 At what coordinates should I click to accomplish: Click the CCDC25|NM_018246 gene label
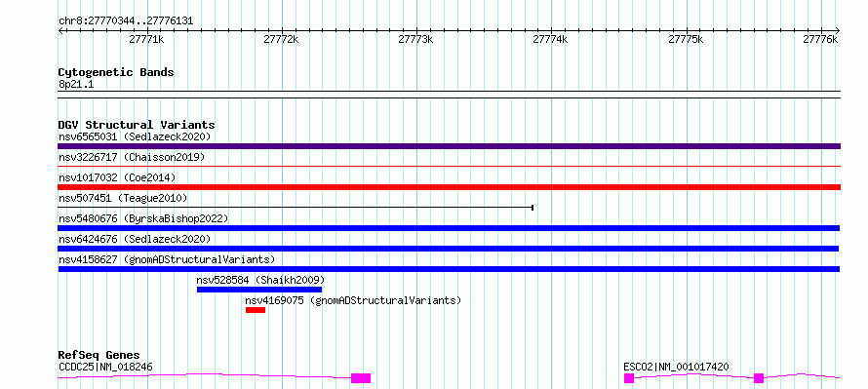105,367
